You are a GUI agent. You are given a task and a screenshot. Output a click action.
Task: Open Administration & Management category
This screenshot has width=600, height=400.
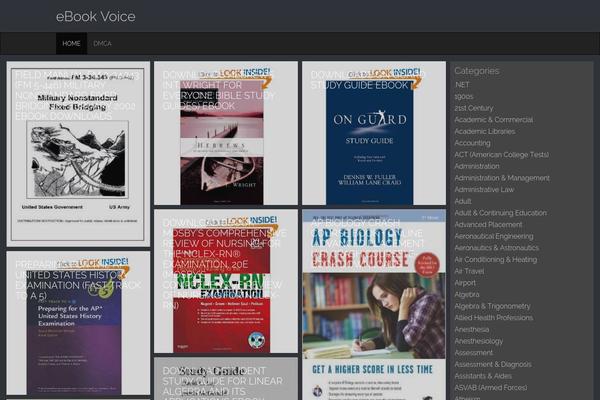(502, 178)
